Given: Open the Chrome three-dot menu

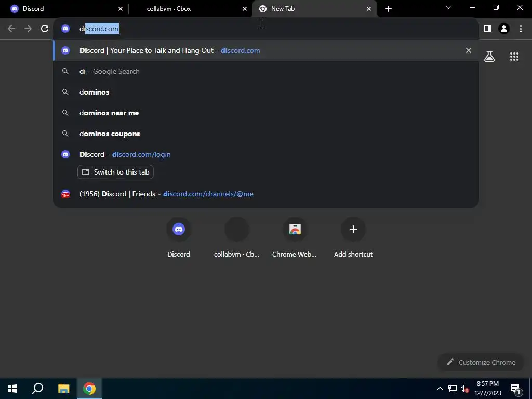Looking at the screenshot, I should tap(521, 29).
